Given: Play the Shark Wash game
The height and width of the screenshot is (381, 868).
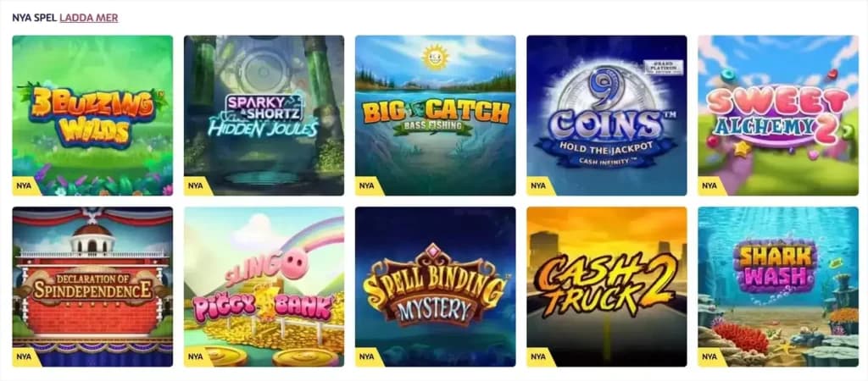Looking at the screenshot, I should [778, 287].
